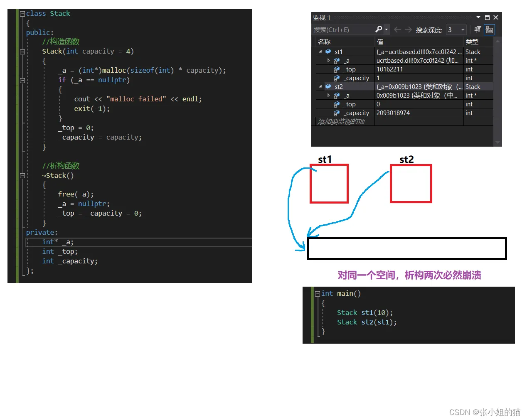Click the private field icon of st2 _capacity
527x420 pixels.
(x=337, y=113)
